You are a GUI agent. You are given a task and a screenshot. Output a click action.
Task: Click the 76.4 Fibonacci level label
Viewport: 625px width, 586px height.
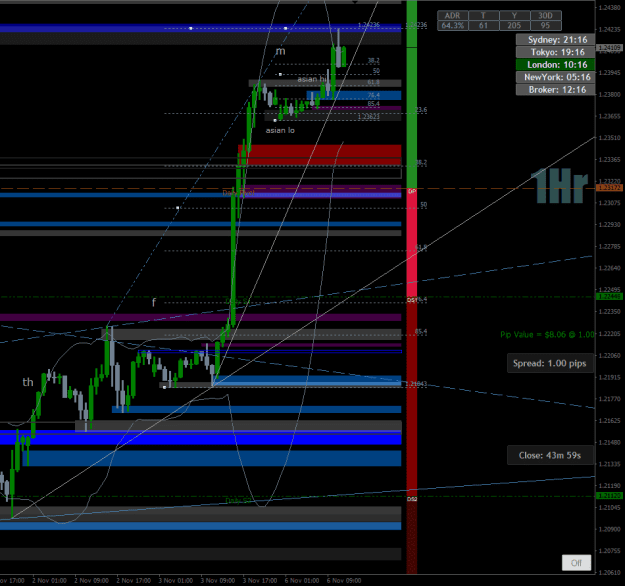point(373,95)
